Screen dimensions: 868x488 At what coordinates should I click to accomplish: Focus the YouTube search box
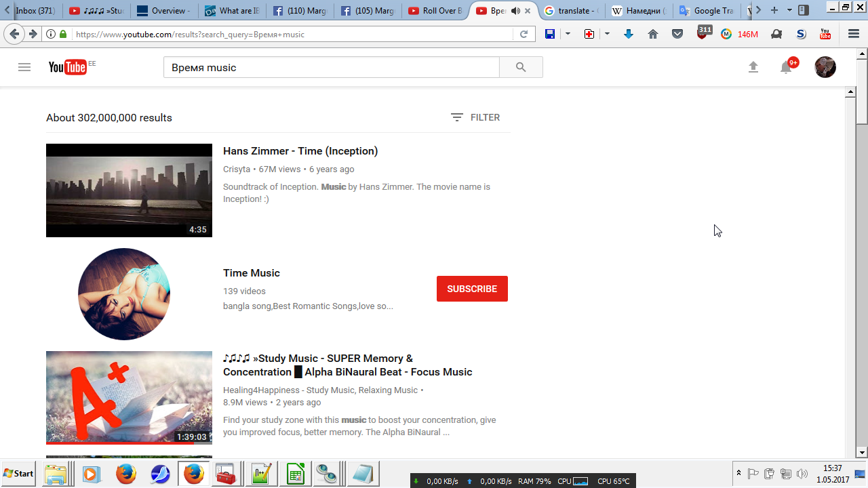(332, 67)
